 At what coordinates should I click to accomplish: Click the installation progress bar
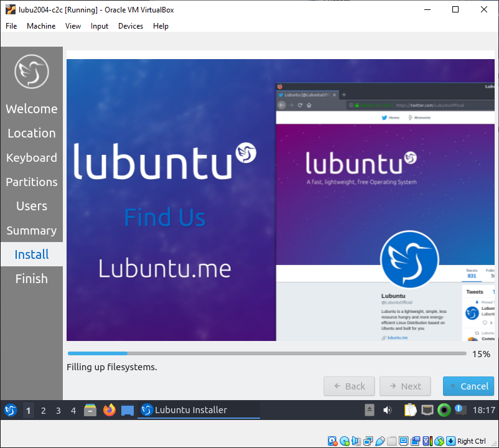[266, 353]
